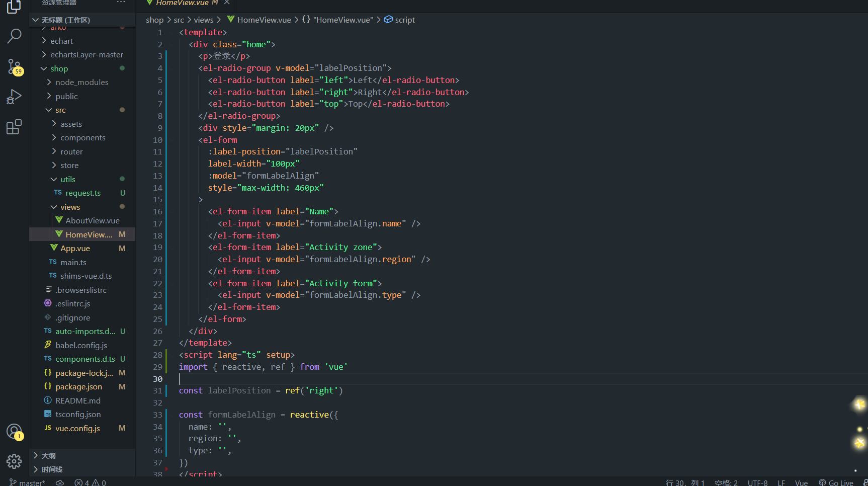Click the ref('right') code on line 31

(314, 390)
